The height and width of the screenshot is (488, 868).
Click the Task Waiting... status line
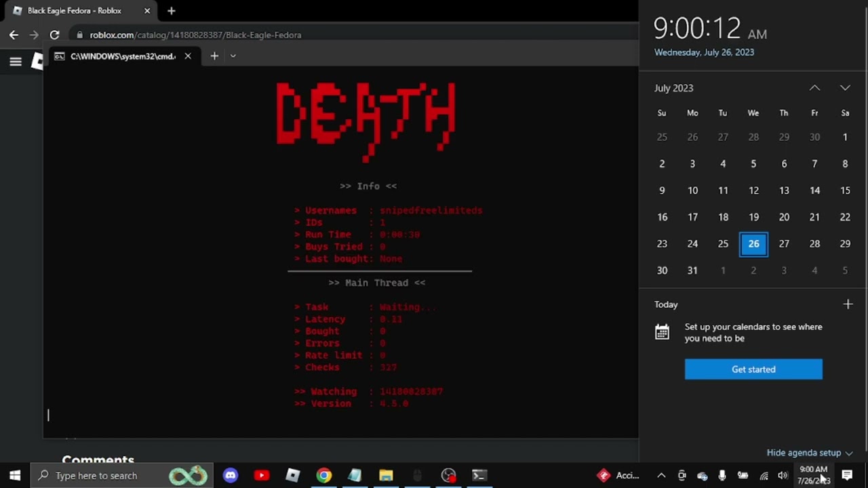(x=366, y=307)
